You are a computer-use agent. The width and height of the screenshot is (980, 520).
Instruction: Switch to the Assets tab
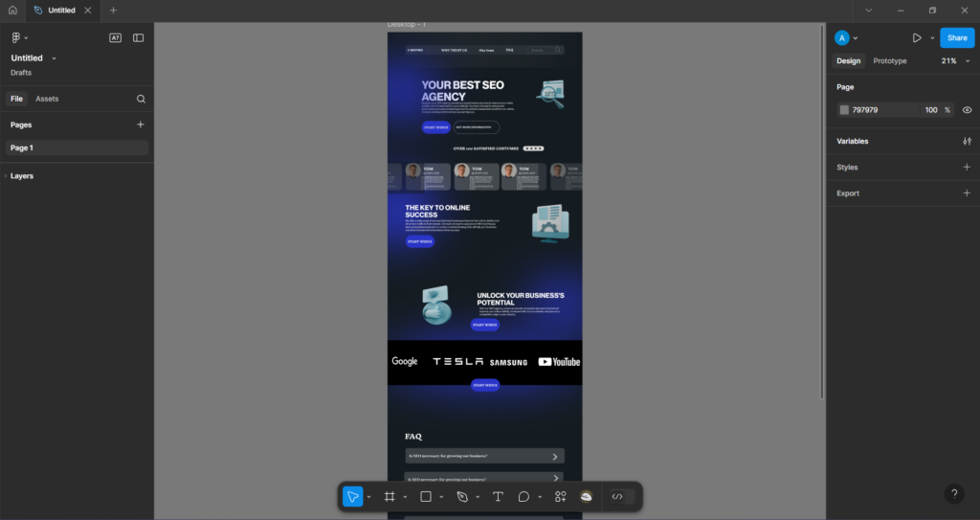coord(47,99)
